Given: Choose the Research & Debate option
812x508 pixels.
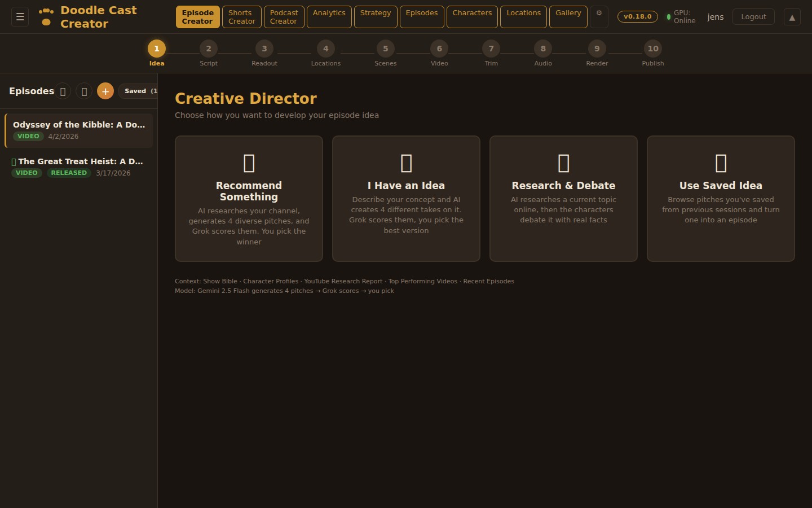Looking at the screenshot, I should (563, 199).
